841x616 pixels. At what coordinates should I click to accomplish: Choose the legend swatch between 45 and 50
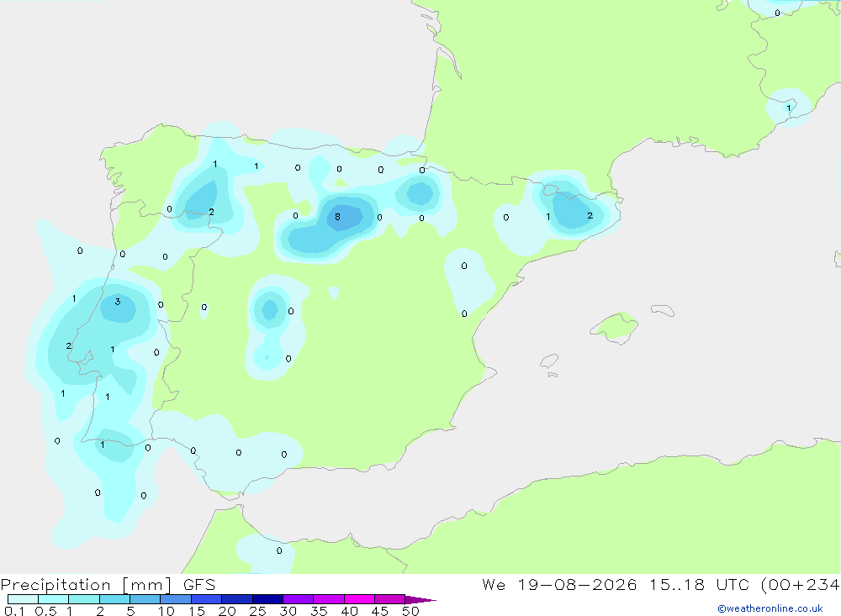[x=390, y=599]
